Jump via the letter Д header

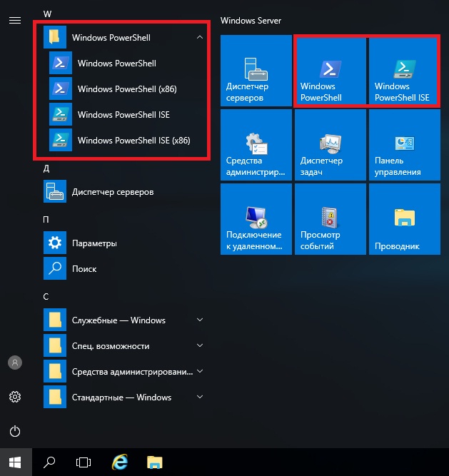point(46,168)
